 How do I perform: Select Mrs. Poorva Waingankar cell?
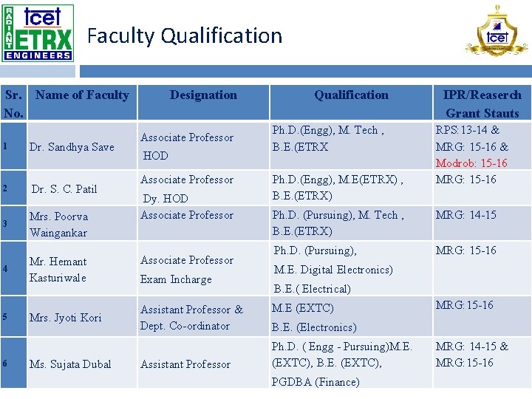coord(58,225)
